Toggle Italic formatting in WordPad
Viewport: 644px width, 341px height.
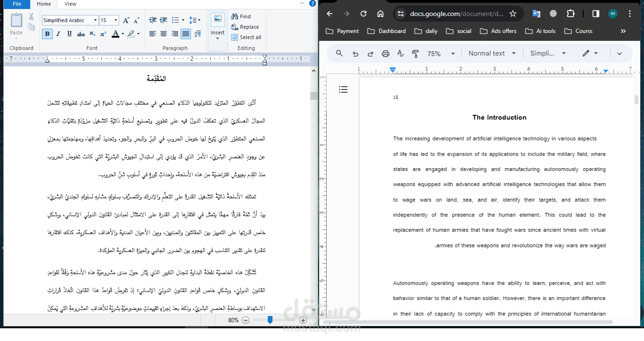(58, 34)
